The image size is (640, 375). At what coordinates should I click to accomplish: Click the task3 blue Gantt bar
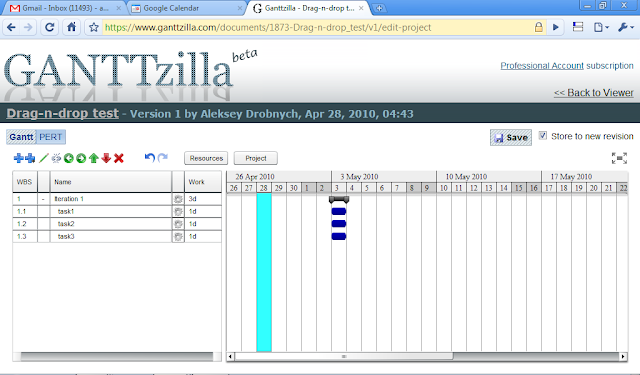339,236
